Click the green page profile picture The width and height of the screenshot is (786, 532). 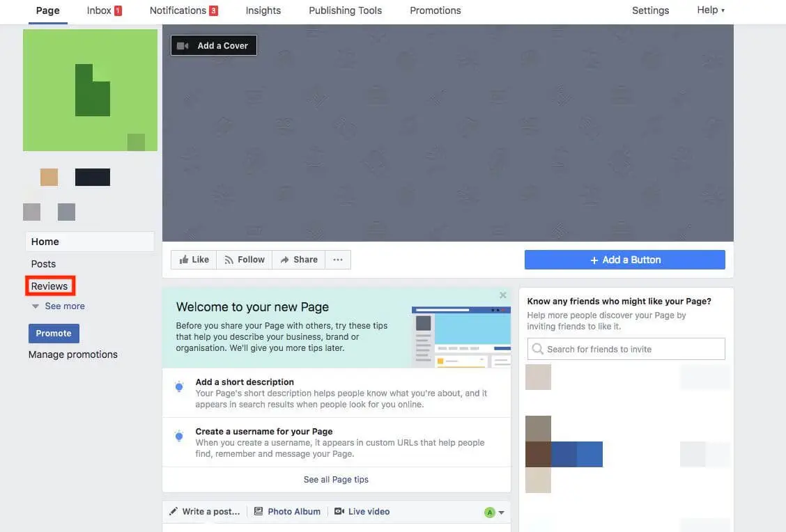coord(90,90)
